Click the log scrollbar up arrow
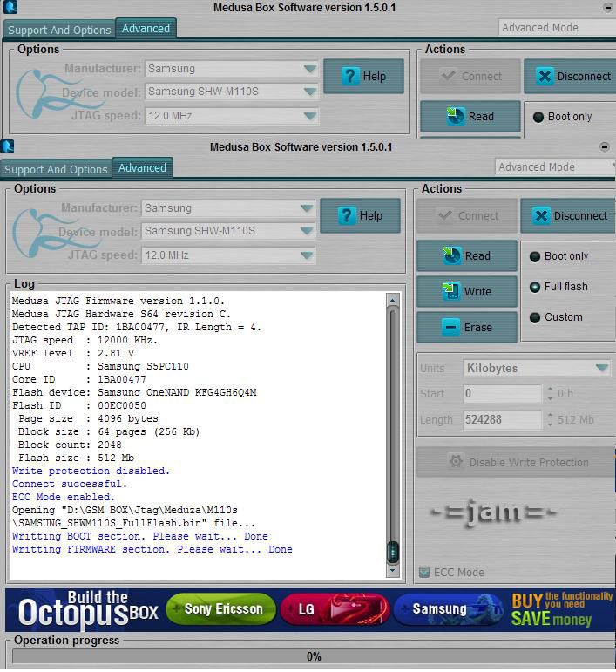616x672 pixels. coord(392,300)
